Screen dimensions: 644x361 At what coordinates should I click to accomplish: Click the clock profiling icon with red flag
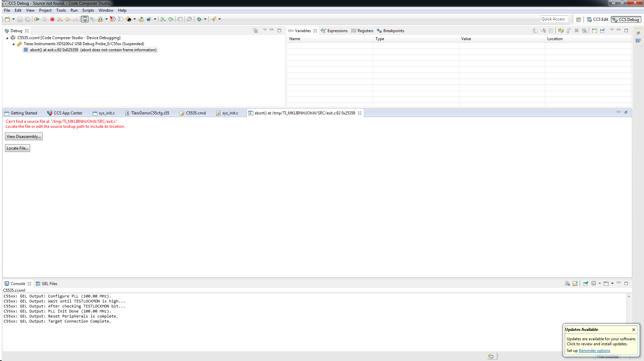pyautogui.click(x=113, y=19)
